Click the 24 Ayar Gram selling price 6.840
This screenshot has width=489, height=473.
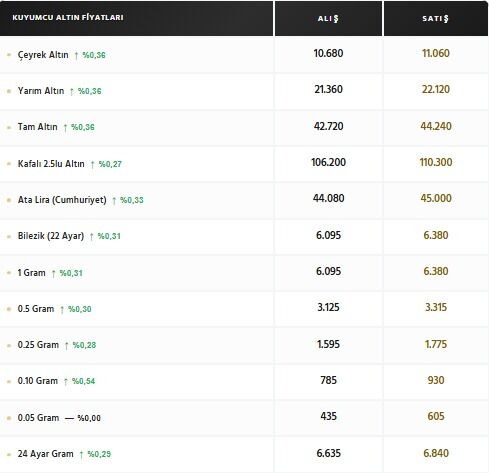tap(436, 453)
